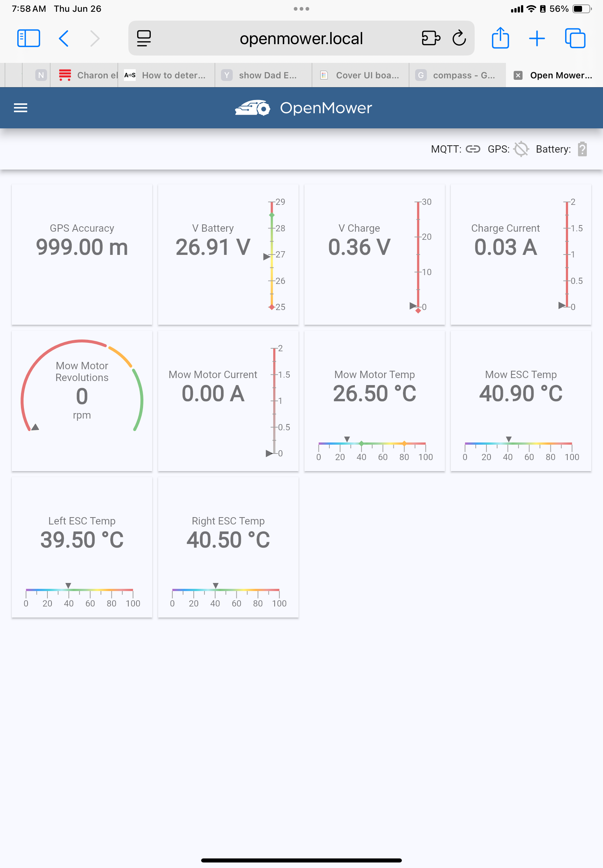Close the Open Mower tab

pos(518,75)
